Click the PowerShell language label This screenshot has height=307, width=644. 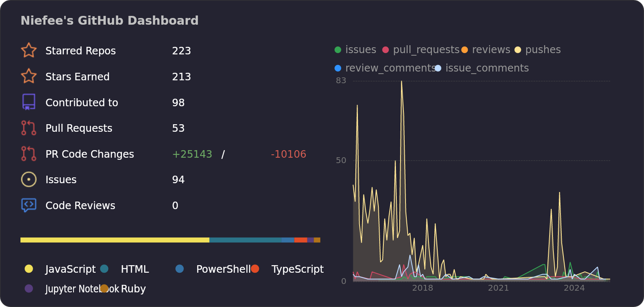click(223, 269)
